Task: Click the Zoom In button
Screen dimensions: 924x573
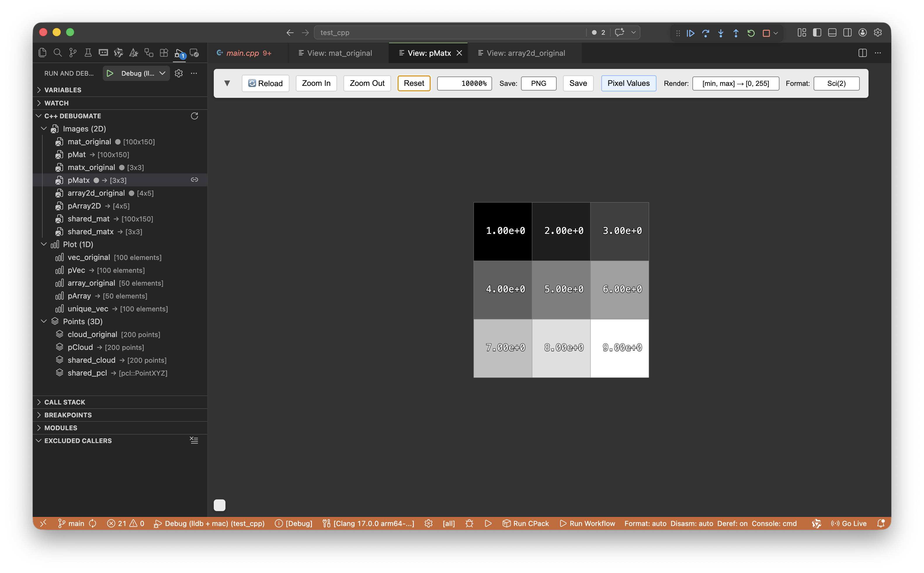Action: (x=316, y=83)
